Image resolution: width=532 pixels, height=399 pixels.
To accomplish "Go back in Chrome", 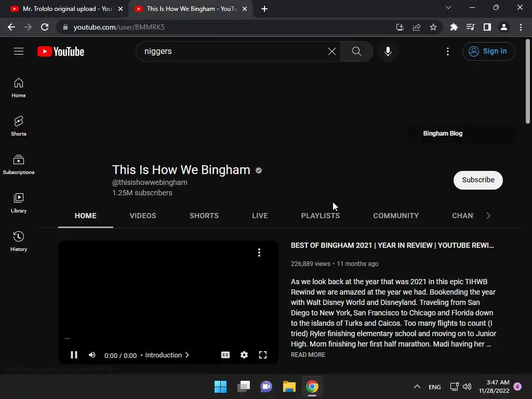I will pos(11,27).
